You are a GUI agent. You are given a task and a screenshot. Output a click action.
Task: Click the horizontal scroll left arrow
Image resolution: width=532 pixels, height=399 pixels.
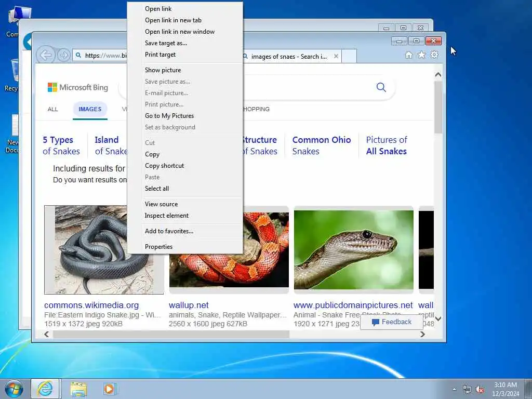[x=47, y=334]
